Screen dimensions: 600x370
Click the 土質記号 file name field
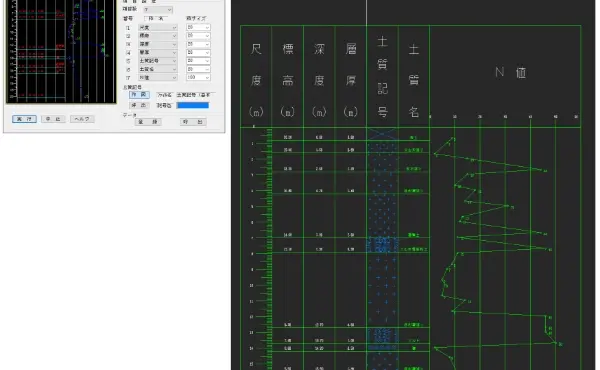pos(195,95)
